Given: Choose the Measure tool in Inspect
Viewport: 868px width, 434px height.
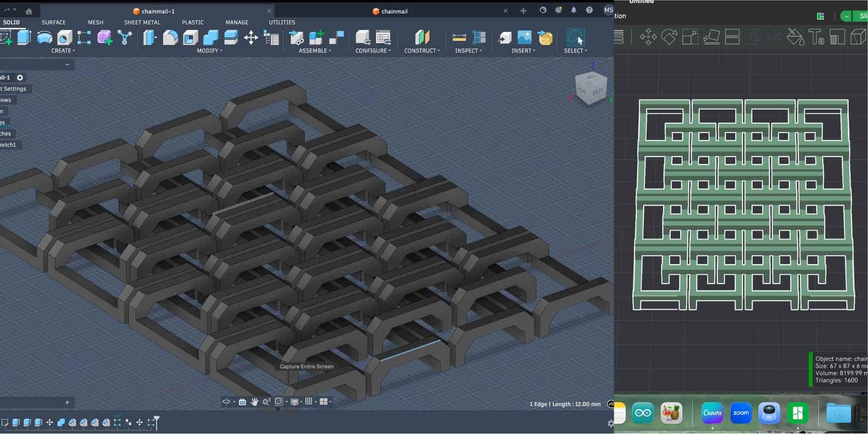Looking at the screenshot, I should [459, 38].
